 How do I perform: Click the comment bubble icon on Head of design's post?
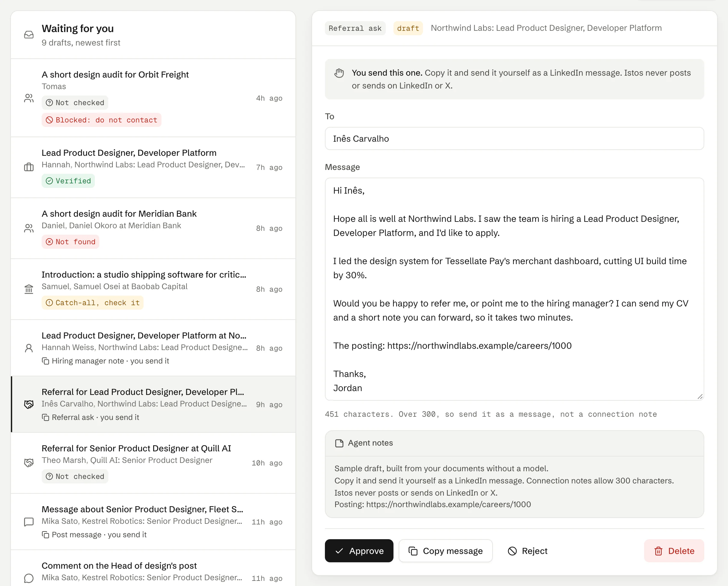(29, 578)
